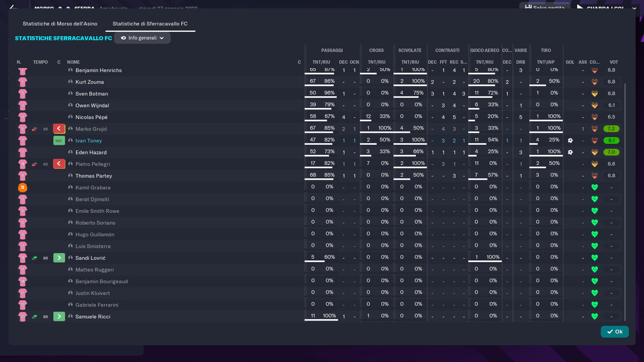
Task: Click the shirt icon for Justin Kluivert
Action: (23, 293)
